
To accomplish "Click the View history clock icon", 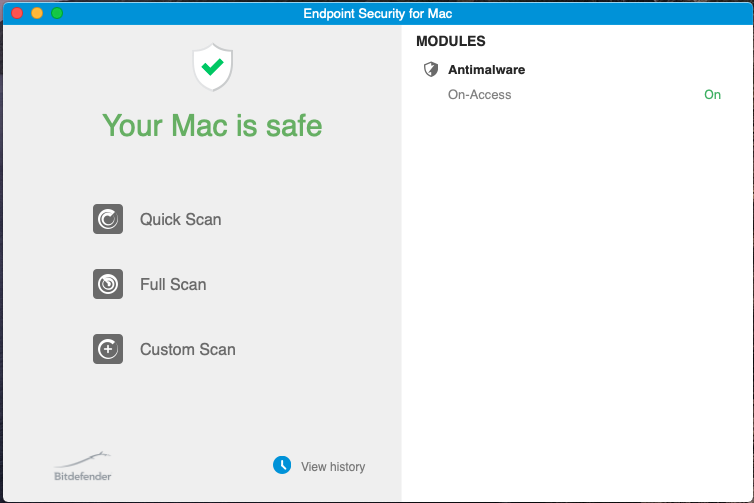I will [282, 465].
